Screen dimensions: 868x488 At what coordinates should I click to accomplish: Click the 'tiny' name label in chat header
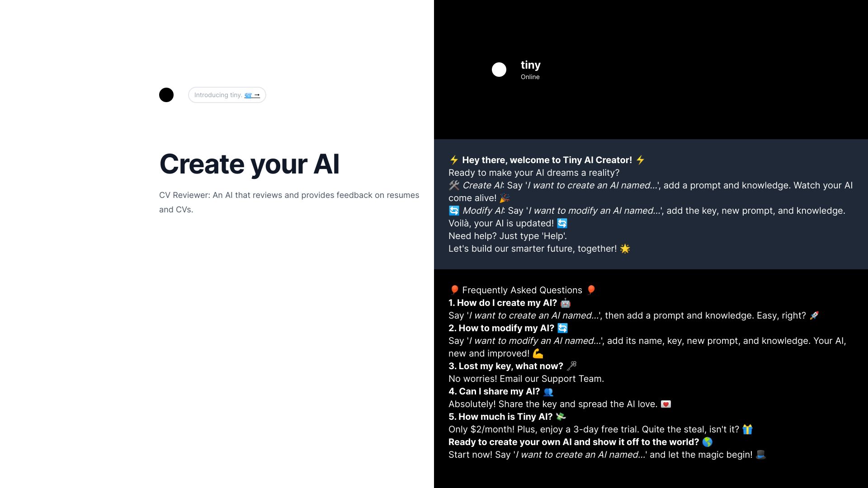coord(531,64)
